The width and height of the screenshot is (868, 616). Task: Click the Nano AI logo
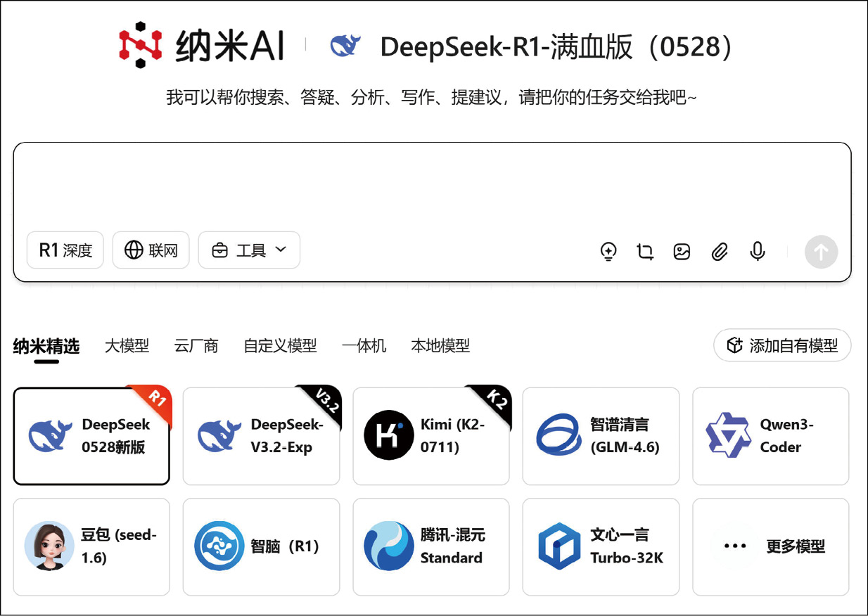[x=202, y=46]
